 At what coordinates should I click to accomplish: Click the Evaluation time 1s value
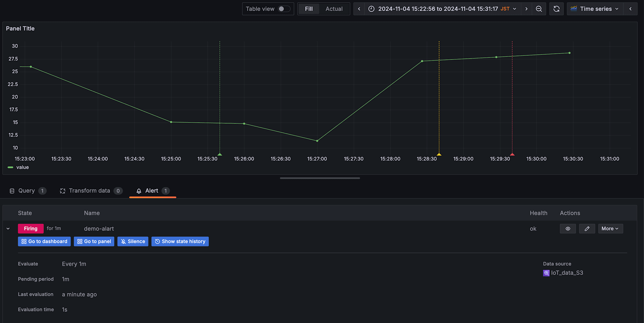[64, 309]
